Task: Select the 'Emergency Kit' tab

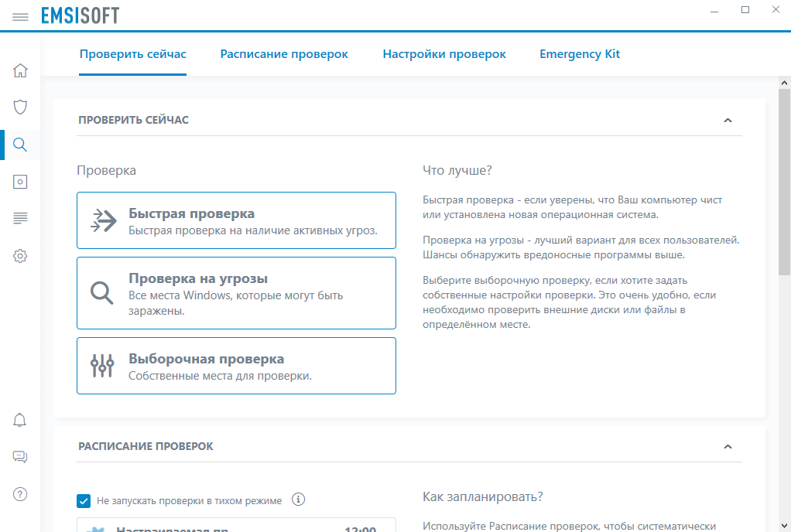Action: tap(580, 54)
